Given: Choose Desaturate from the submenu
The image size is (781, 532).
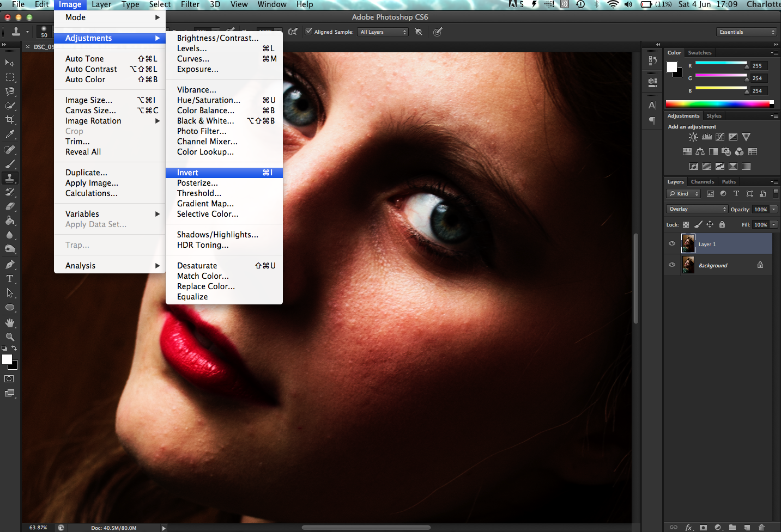Looking at the screenshot, I should click(x=224, y=266).
